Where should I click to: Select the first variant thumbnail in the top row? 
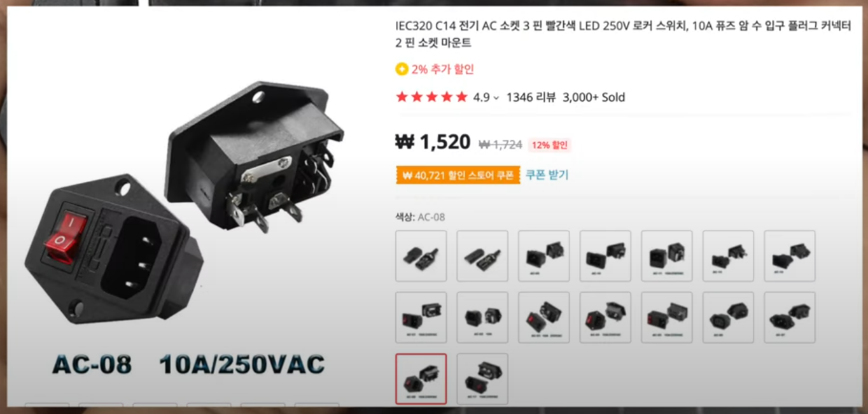pos(421,256)
